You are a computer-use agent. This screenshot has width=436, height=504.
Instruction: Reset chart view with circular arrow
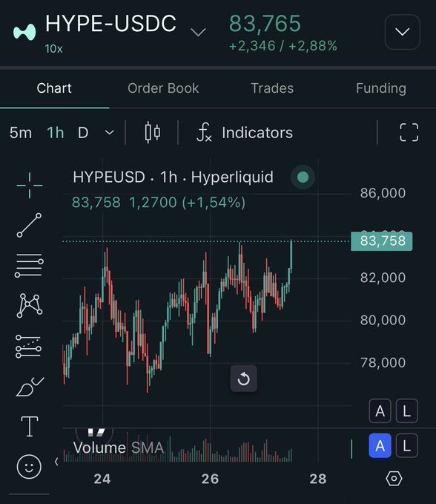click(x=244, y=379)
